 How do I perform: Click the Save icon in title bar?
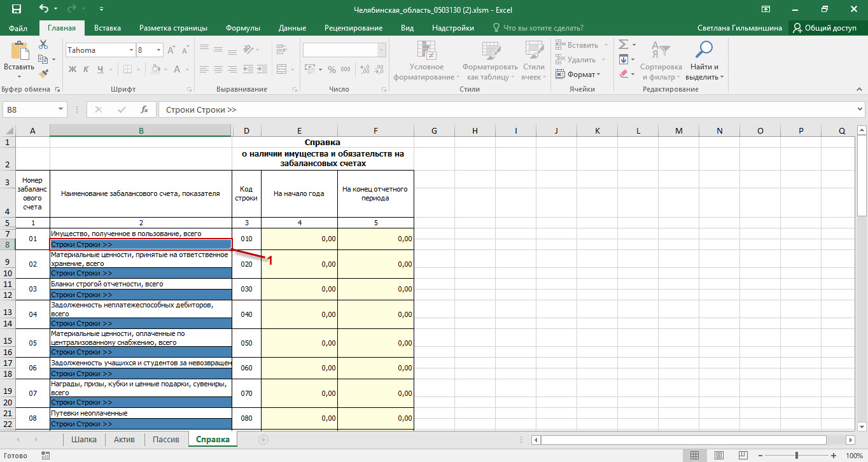pos(17,10)
